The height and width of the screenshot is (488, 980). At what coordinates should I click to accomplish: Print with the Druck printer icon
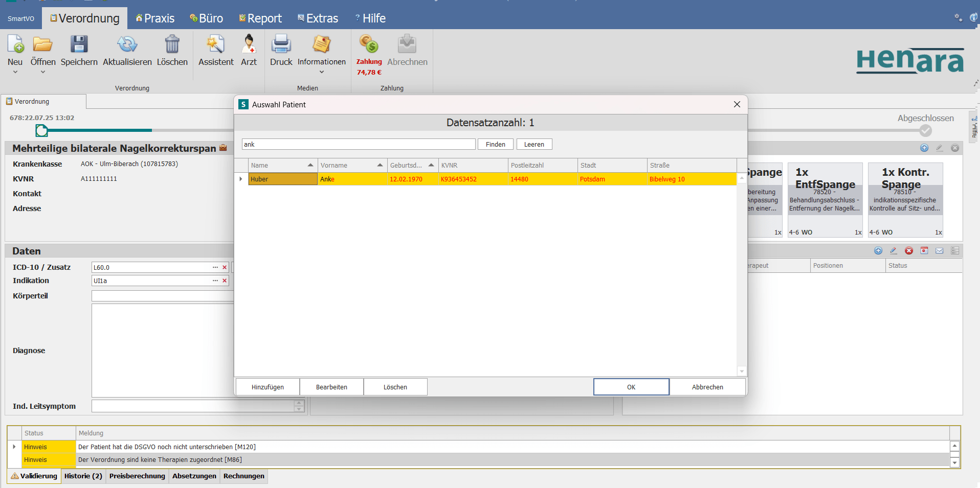click(281, 44)
